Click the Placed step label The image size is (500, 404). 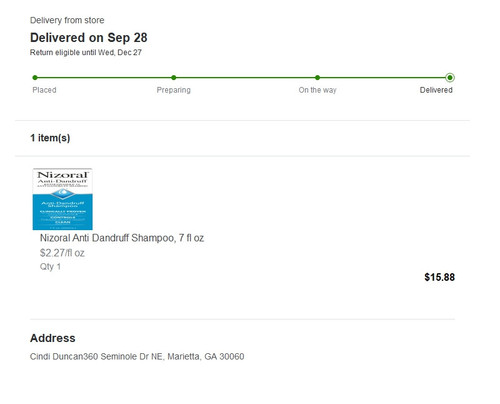(x=44, y=90)
